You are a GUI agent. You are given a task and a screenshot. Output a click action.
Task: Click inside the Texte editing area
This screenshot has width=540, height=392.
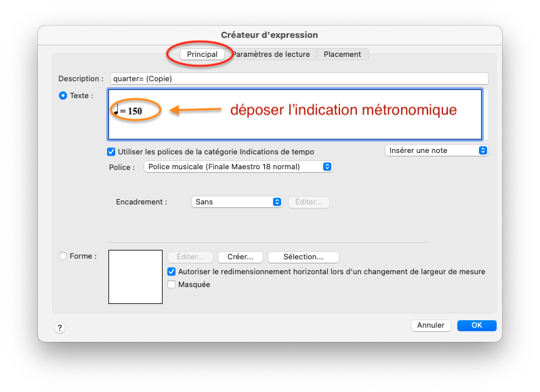pyautogui.click(x=294, y=125)
